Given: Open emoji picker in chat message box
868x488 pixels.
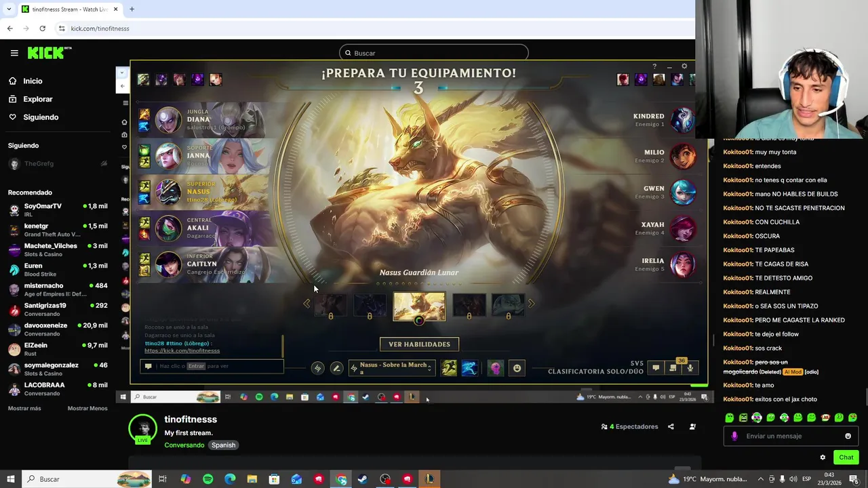Looking at the screenshot, I should pos(848,436).
